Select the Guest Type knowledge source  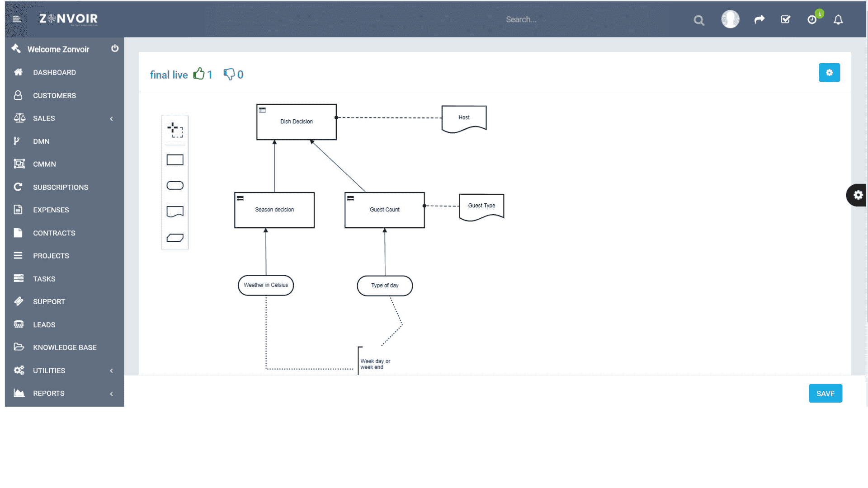coord(481,206)
